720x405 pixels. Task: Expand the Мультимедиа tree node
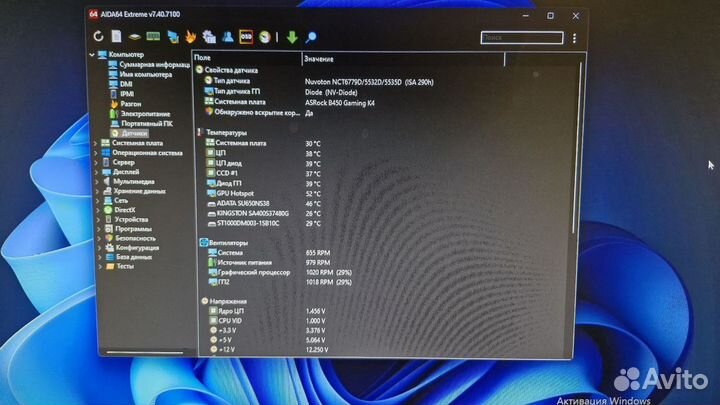click(96, 182)
